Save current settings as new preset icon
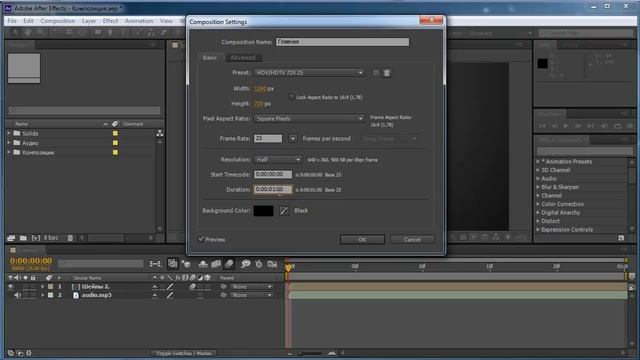 [376, 73]
